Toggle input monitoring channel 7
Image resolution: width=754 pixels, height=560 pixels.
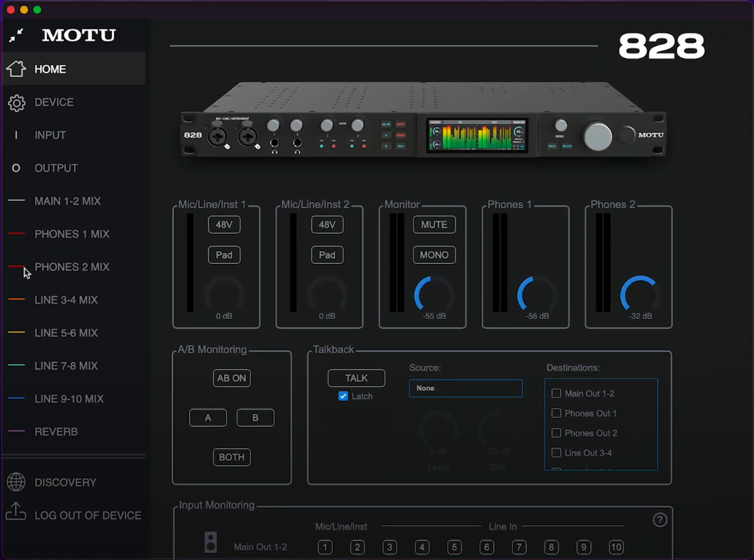click(x=519, y=547)
